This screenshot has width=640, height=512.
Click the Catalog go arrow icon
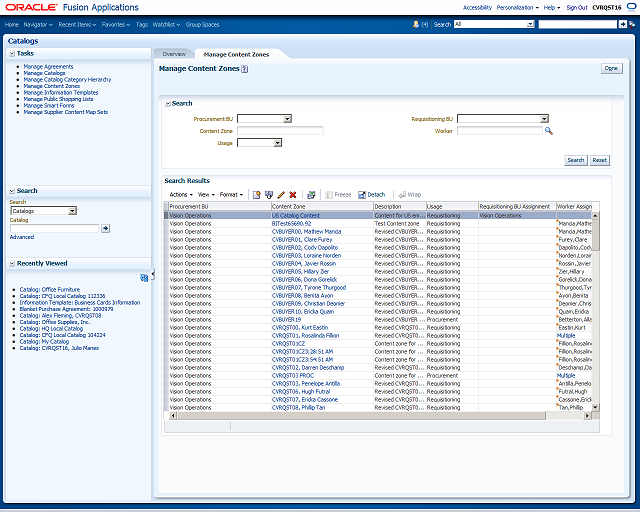(105, 228)
